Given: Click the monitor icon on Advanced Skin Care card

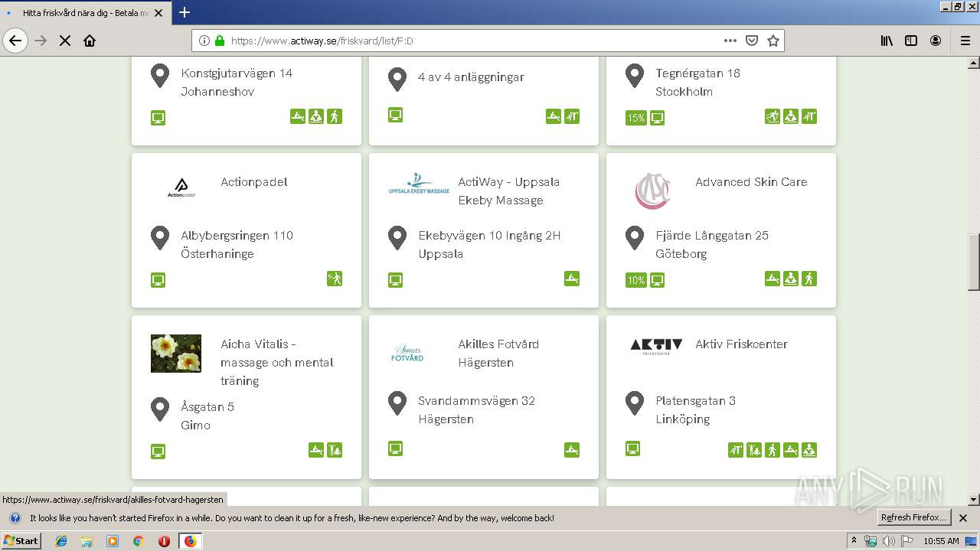Looking at the screenshot, I should pos(657,280).
